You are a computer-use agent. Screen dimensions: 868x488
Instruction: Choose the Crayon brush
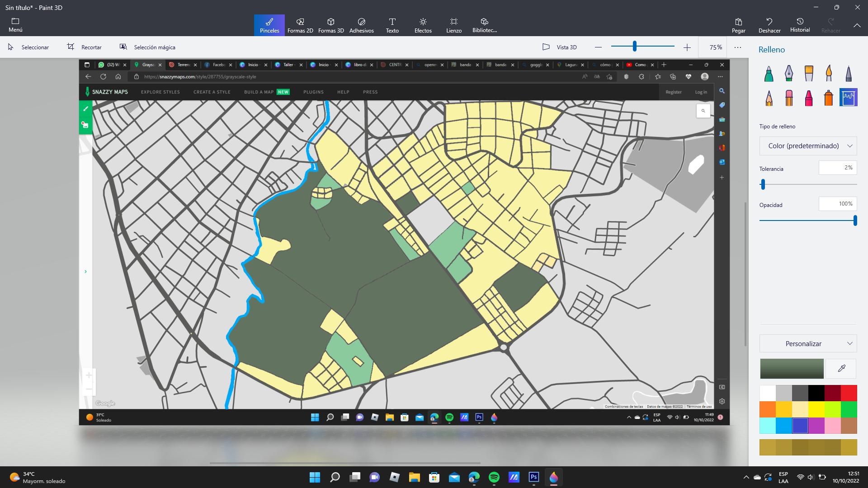[x=809, y=98]
